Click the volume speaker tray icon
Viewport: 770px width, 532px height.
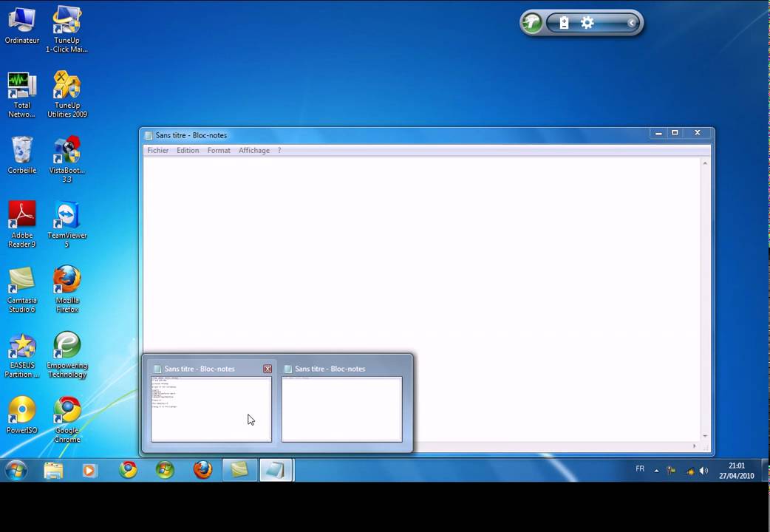point(703,471)
